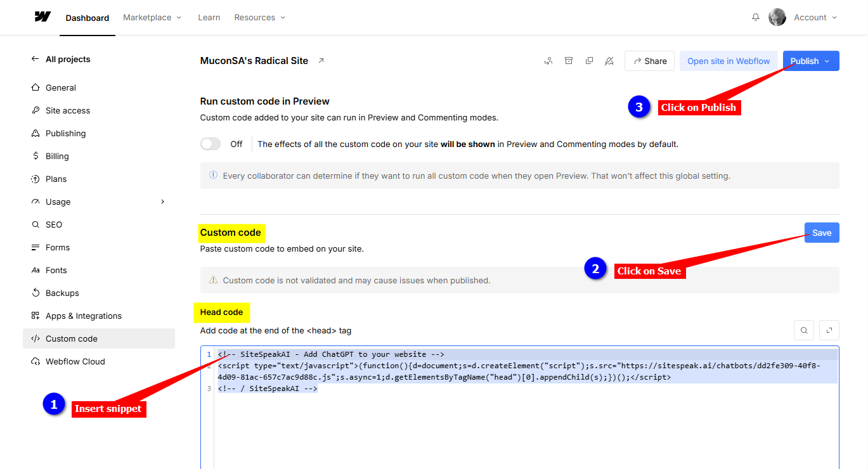
Task: Open the Account dropdown menu
Action: pyautogui.click(x=815, y=17)
